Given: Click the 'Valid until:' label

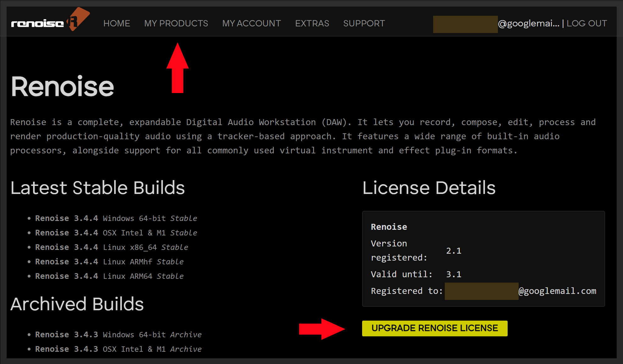Looking at the screenshot, I should pyautogui.click(x=402, y=274).
